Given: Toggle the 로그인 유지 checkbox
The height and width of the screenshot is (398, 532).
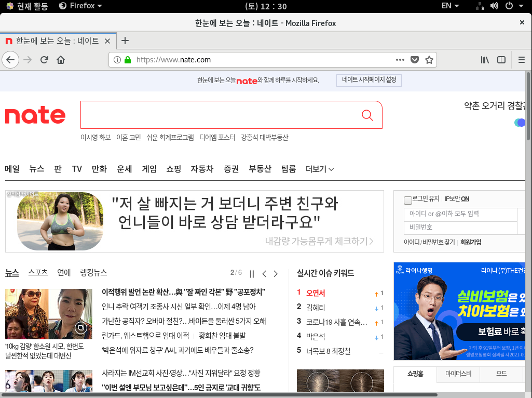Looking at the screenshot, I should tap(408, 200).
